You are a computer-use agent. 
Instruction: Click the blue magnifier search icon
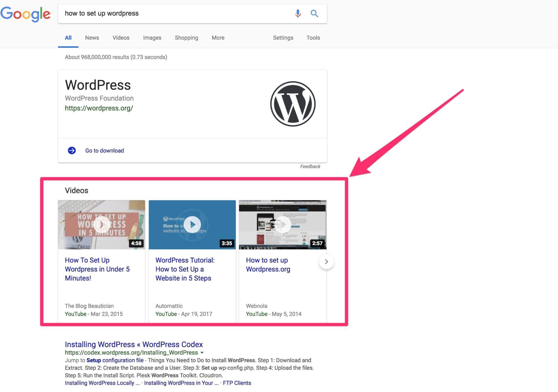314,13
